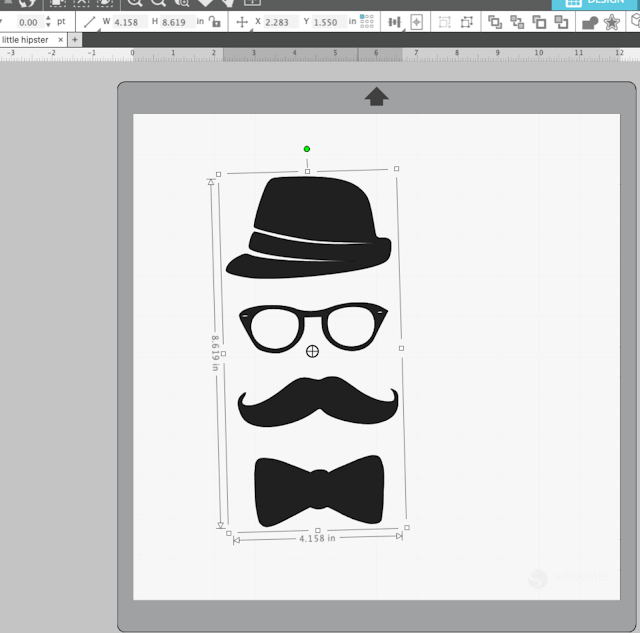Increase line thickness with up arrow
640x633 pixels.
49,18
